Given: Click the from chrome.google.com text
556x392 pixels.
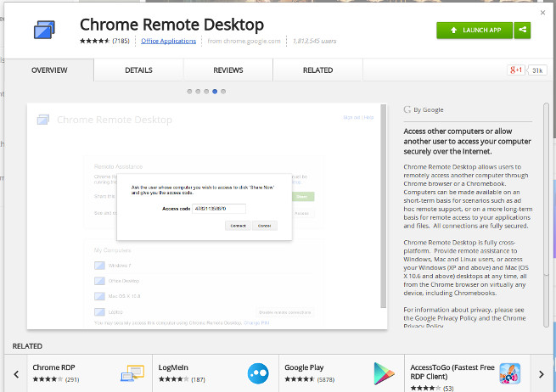Looking at the screenshot, I should tap(244, 41).
